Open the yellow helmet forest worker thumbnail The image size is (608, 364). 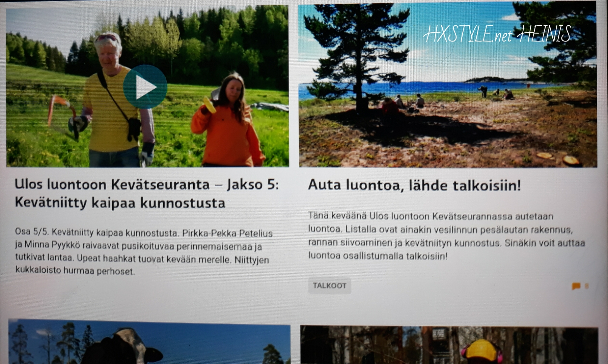tap(449, 345)
